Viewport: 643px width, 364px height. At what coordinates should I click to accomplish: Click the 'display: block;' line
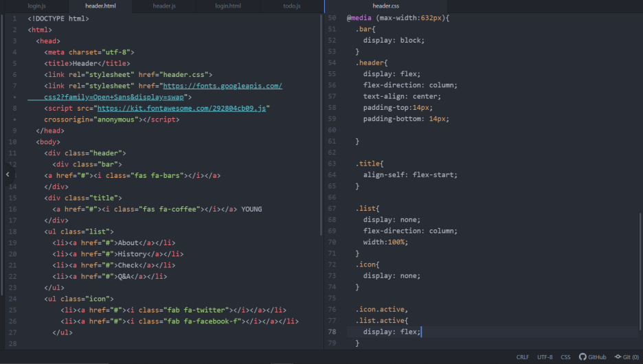[394, 40]
